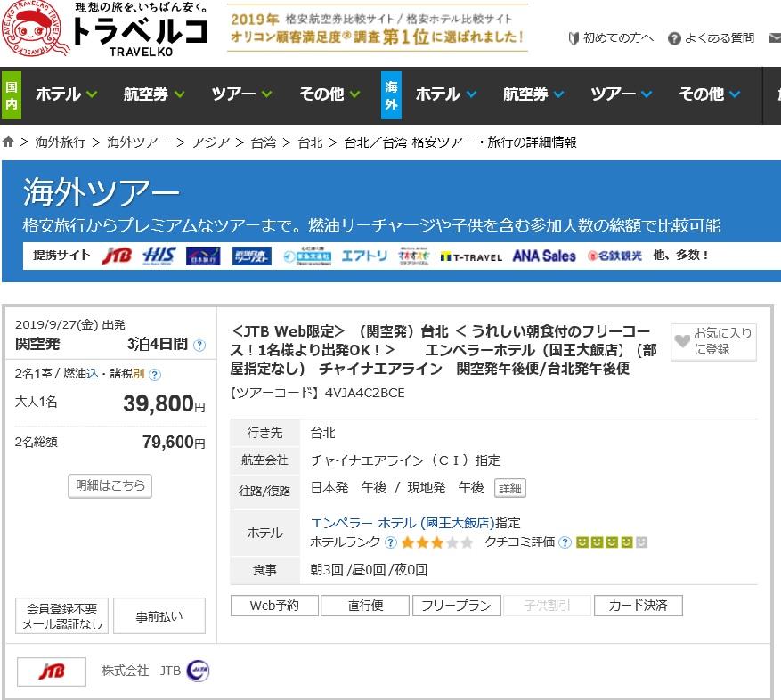
Task: Expand the domestic ツアー menu
Action: (x=241, y=94)
